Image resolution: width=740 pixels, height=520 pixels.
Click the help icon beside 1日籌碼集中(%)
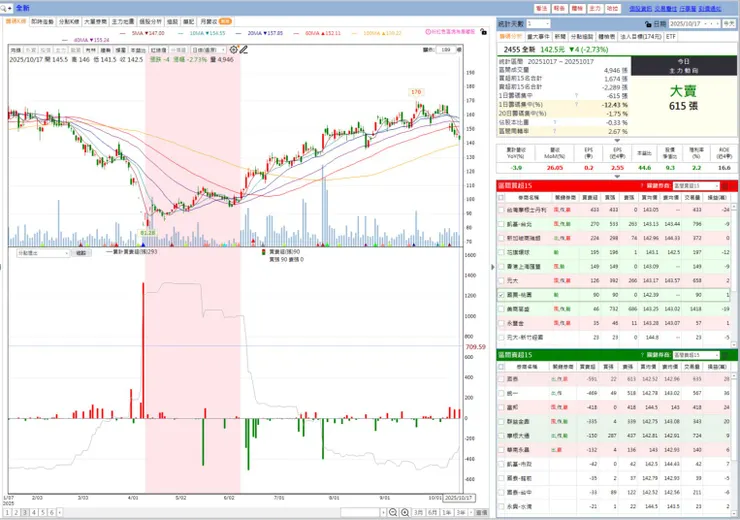coord(576,105)
